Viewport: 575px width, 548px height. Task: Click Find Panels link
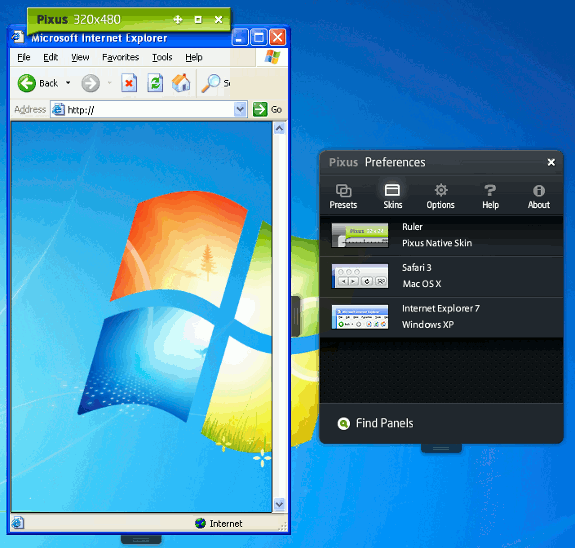click(384, 423)
